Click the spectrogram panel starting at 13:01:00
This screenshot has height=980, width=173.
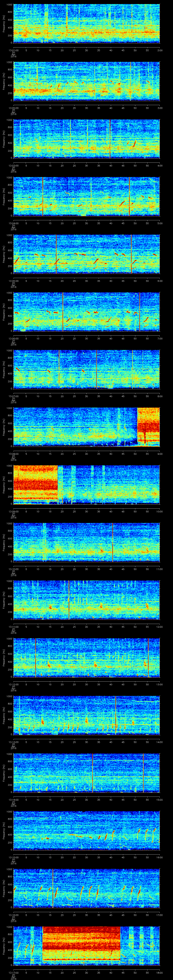tap(86, 24)
